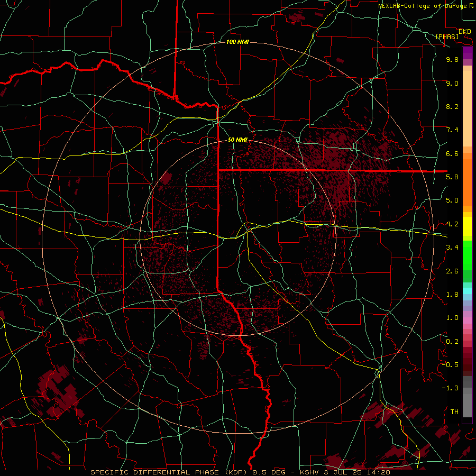Click the 100 NMI range ring label
Screen dimensions: 476x476
coord(237,42)
